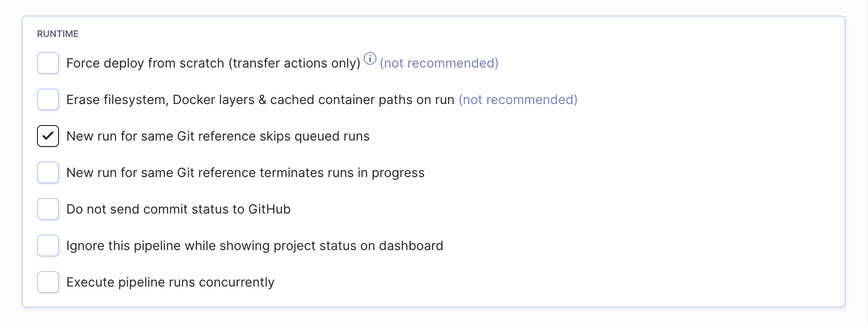Enable Do not send commit status checkbox

(48, 209)
